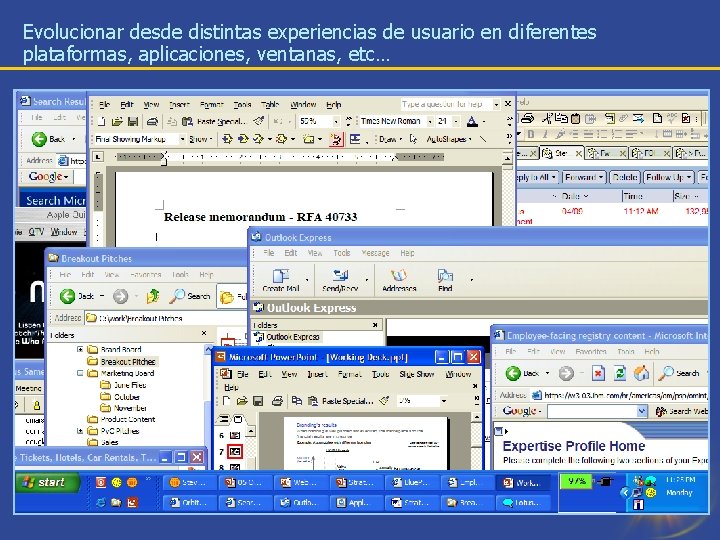720x540 pixels.
Task: Click Back arrow in Employee-facing registry browser
Action: 513,373
